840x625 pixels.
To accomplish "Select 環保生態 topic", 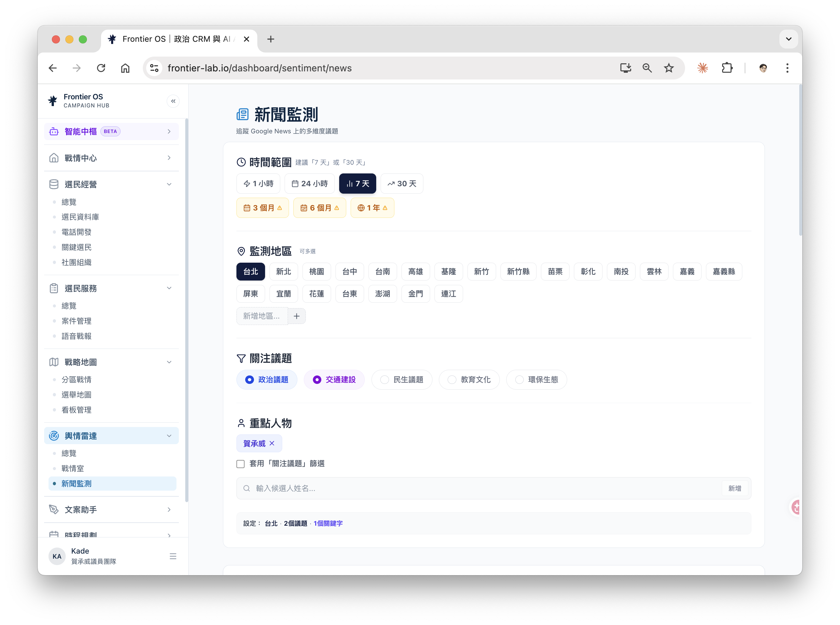I will [537, 380].
